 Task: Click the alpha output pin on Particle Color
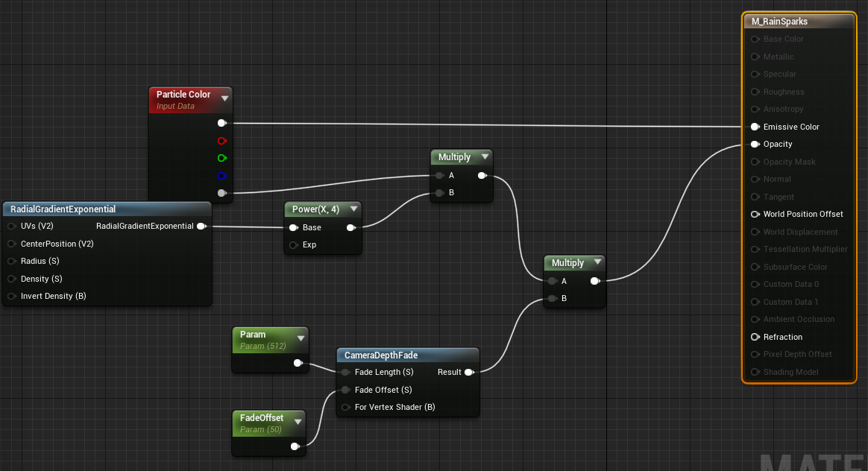(221, 193)
